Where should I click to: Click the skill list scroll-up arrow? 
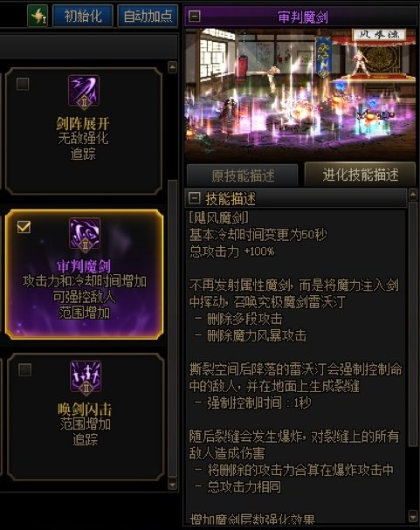[172, 67]
